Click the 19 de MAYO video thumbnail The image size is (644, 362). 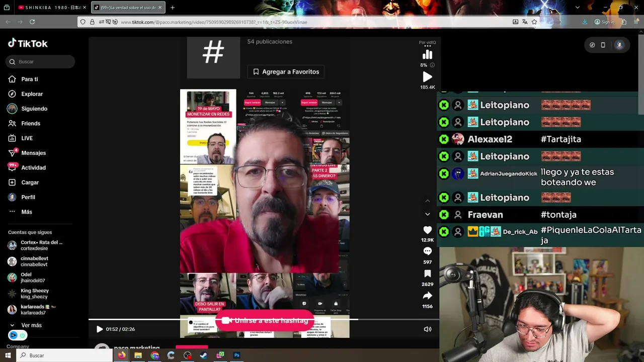click(x=208, y=127)
